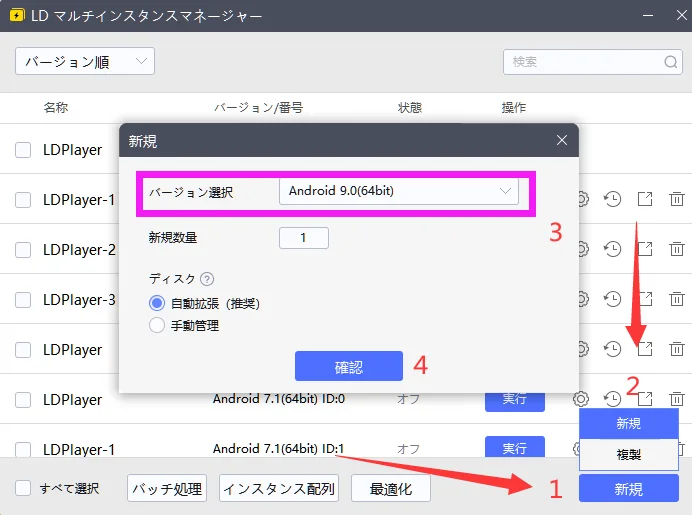Click the 名称 column header
This screenshot has width=692, height=515.
pyautogui.click(x=56, y=107)
